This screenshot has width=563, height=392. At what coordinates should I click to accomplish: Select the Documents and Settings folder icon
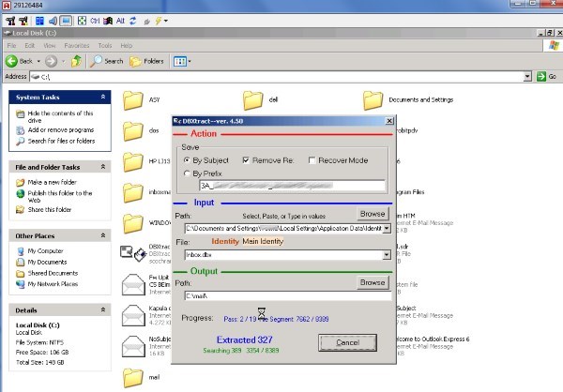click(x=373, y=100)
